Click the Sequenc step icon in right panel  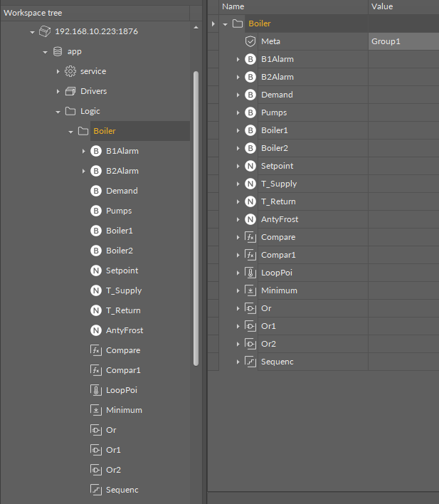click(x=250, y=362)
